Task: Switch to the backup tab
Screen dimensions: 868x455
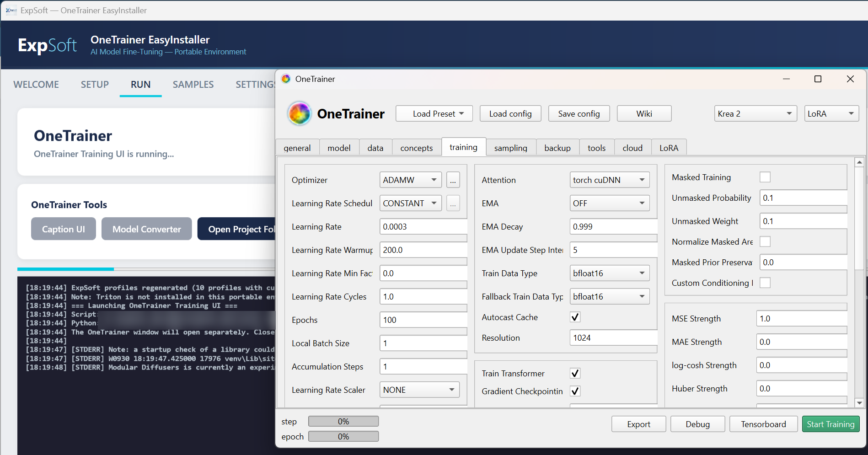Action: [x=557, y=148]
